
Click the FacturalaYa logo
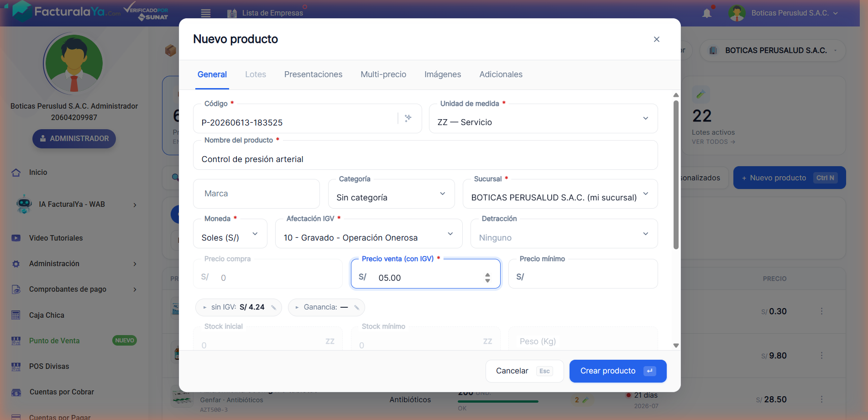[x=67, y=12]
